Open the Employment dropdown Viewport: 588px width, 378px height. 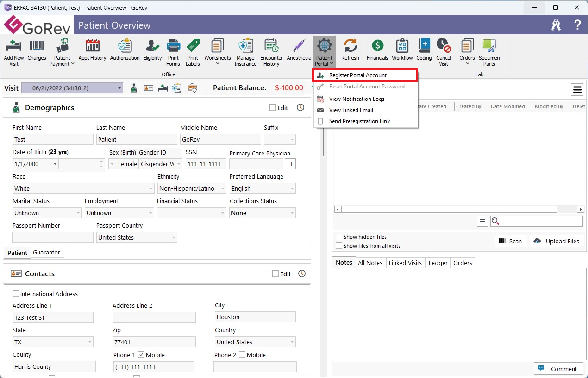tap(119, 213)
